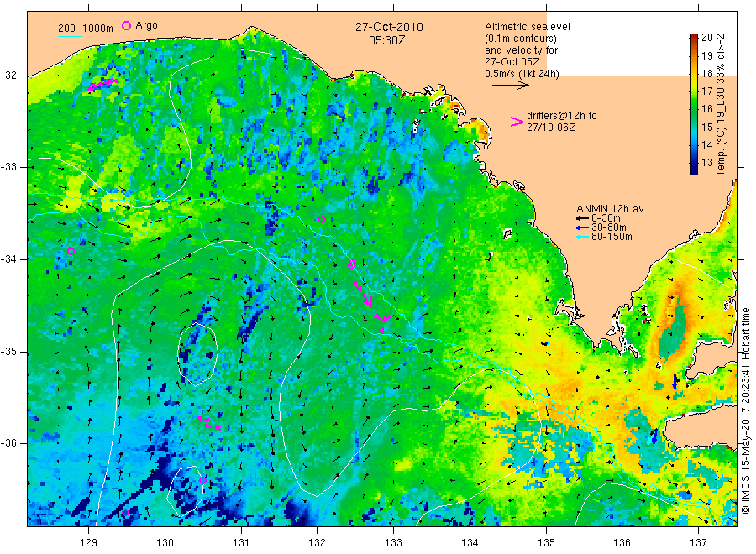756x554 pixels.
Task: Click the cyan 80-150m ANMN arrow
Action: (x=582, y=237)
